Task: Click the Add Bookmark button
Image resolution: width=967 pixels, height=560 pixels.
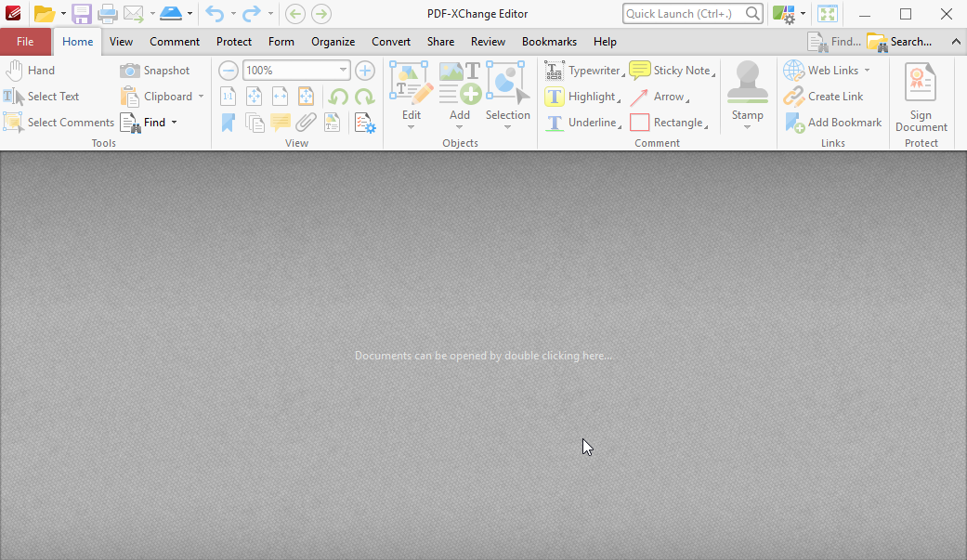Action: (x=833, y=122)
